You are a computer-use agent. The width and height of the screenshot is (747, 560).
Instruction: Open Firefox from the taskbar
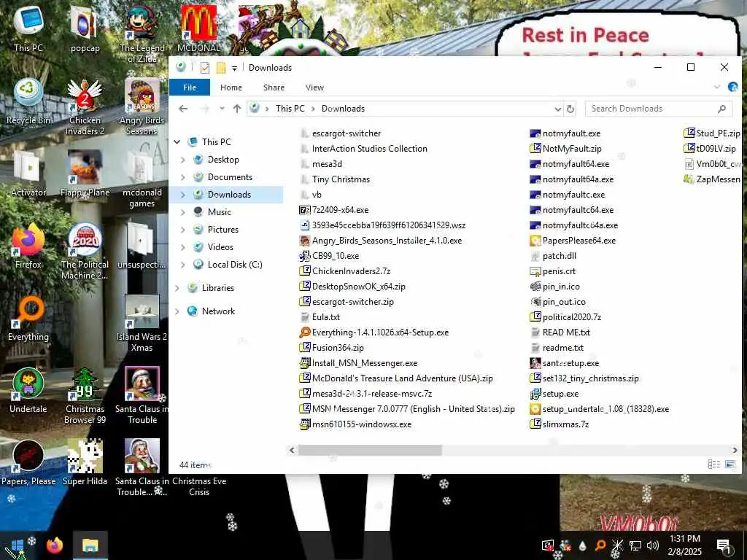(54, 545)
